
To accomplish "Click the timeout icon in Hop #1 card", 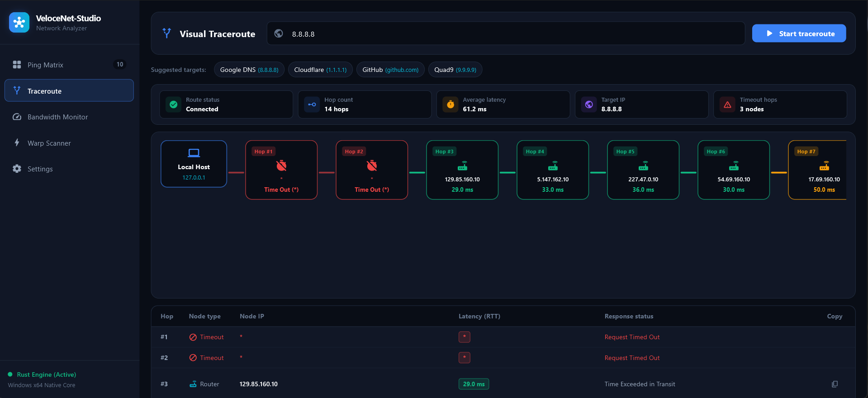I will pyautogui.click(x=281, y=166).
